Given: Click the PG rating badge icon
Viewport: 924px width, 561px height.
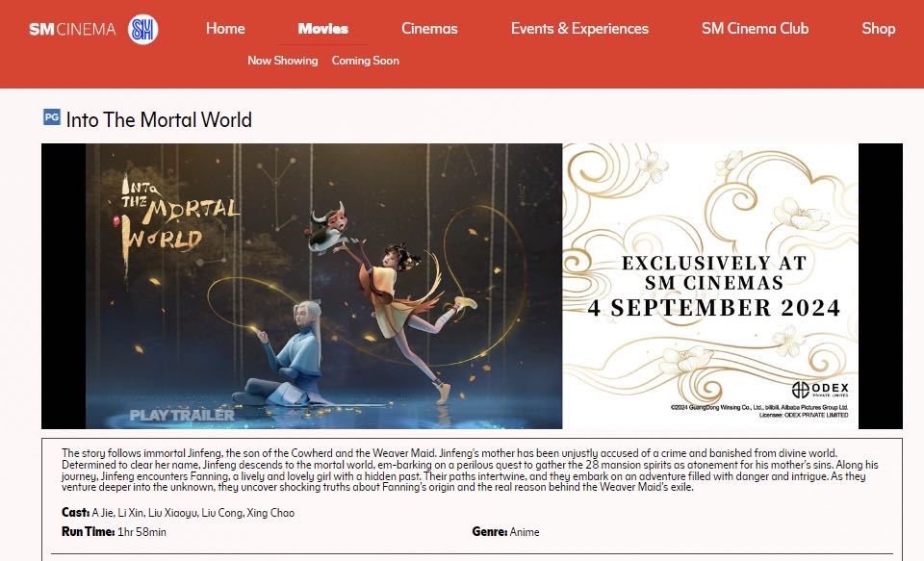Looking at the screenshot, I should pos(52,116).
